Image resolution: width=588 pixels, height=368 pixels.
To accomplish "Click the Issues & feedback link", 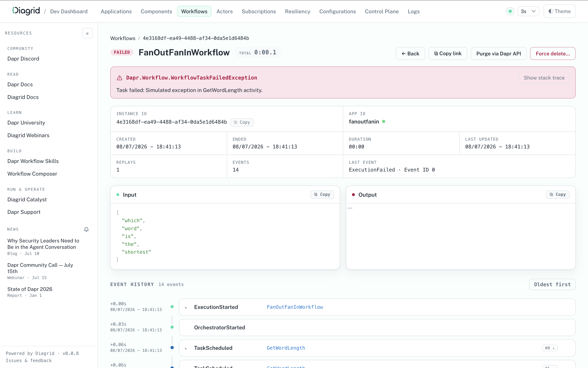I will coord(29,360).
